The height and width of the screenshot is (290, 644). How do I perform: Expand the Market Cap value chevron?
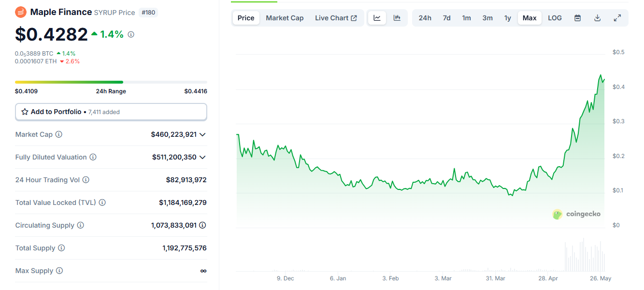[202, 134]
